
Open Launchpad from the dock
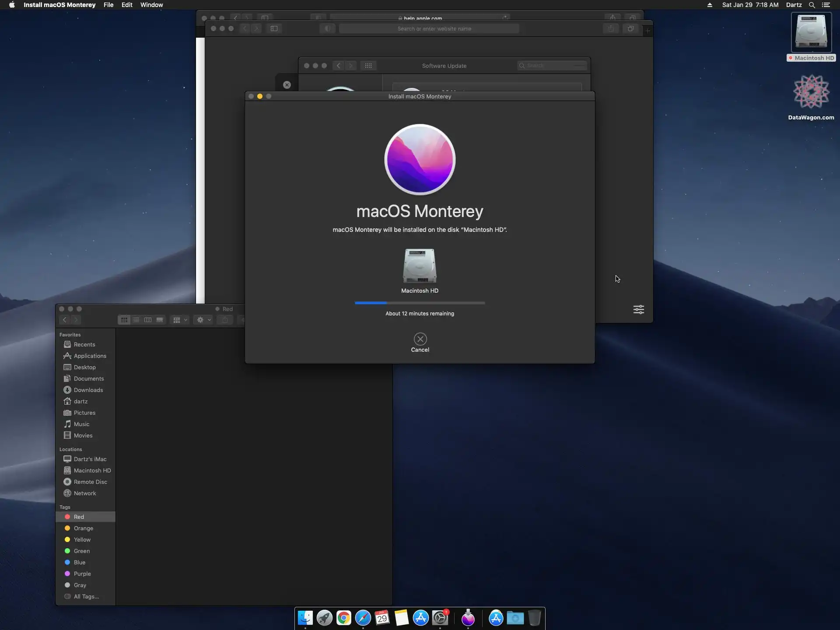tap(324, 618)
